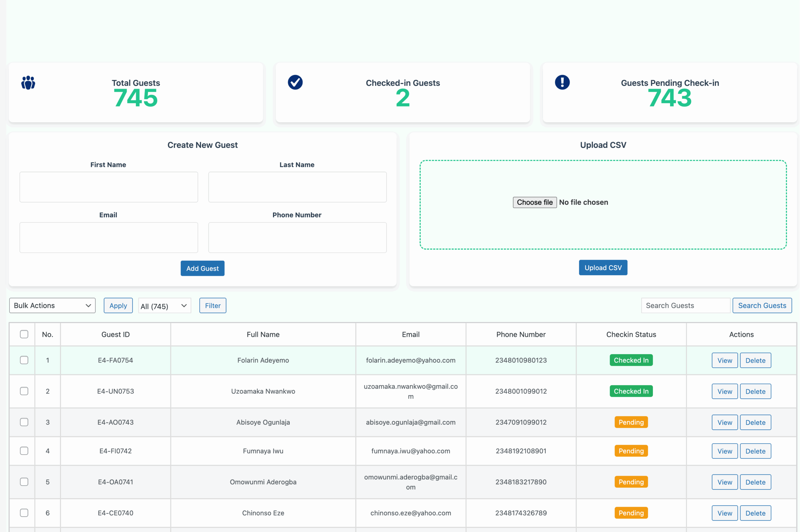Click the Choose file button
The width and height of the screenshot is (809, 532).
(x=534, y=203)
